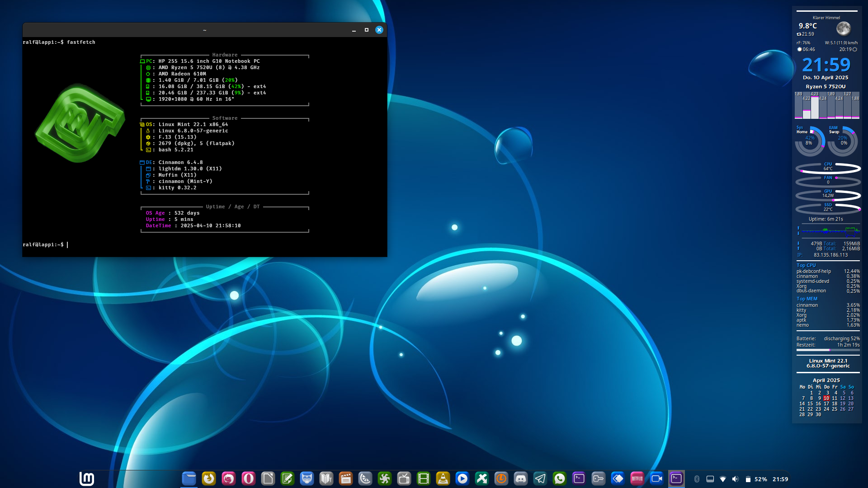The width and height of the screenshot is (868, 488).
Task: Open the text editor launcher
Action: [x=287, y=479]
